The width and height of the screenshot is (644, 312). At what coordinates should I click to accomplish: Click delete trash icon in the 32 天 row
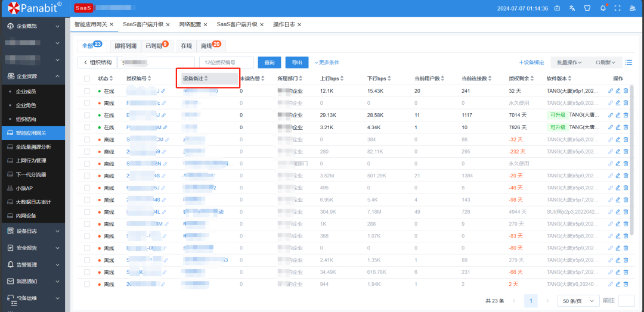pyautogui.click(x=626, y=91)
